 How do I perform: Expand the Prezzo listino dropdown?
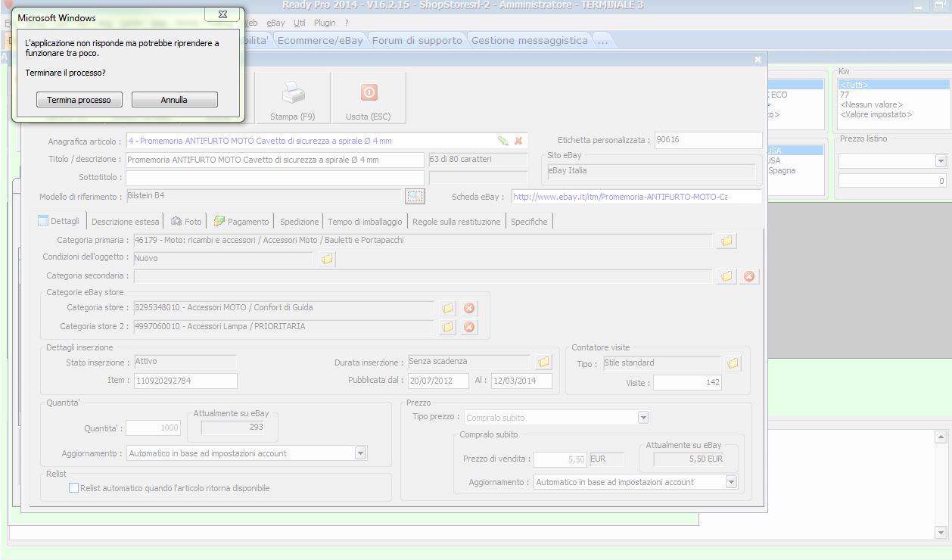click(x=941, y=161)
